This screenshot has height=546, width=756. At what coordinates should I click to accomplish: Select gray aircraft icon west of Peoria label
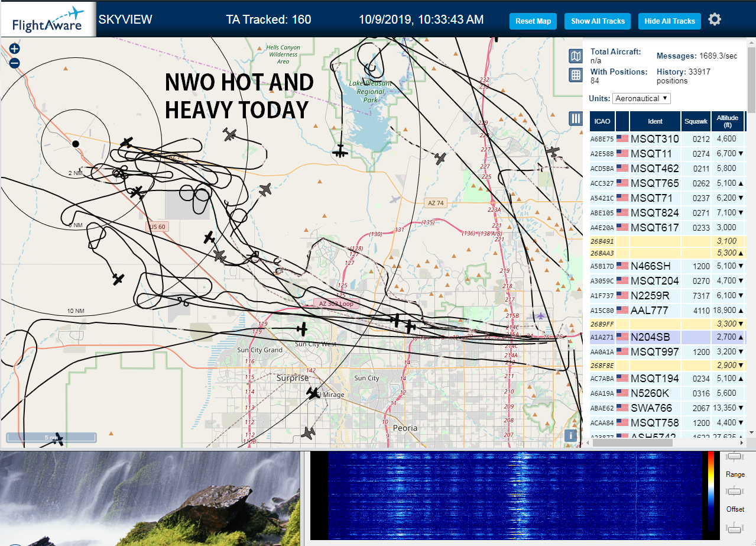[x=308, y=433]
